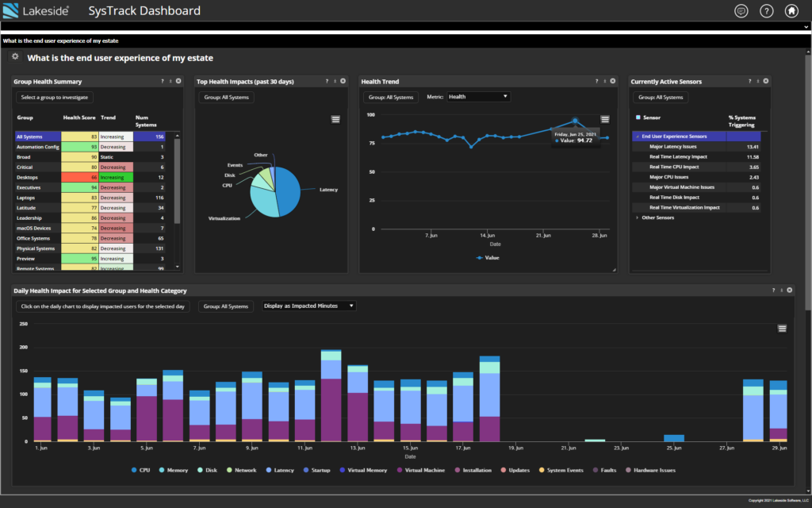Toggle System Events series in legend
This screenshot has height=508, width=812.
click(561, 470)
